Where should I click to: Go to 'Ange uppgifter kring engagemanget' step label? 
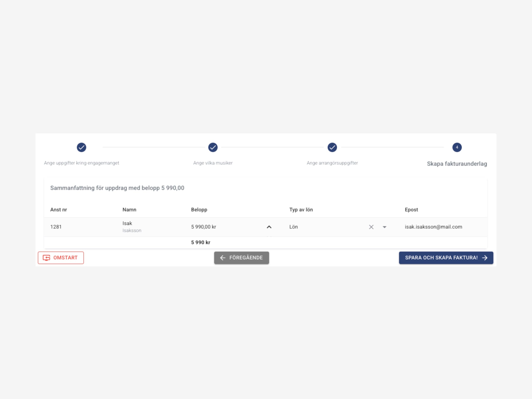click(x=81, y=163)
